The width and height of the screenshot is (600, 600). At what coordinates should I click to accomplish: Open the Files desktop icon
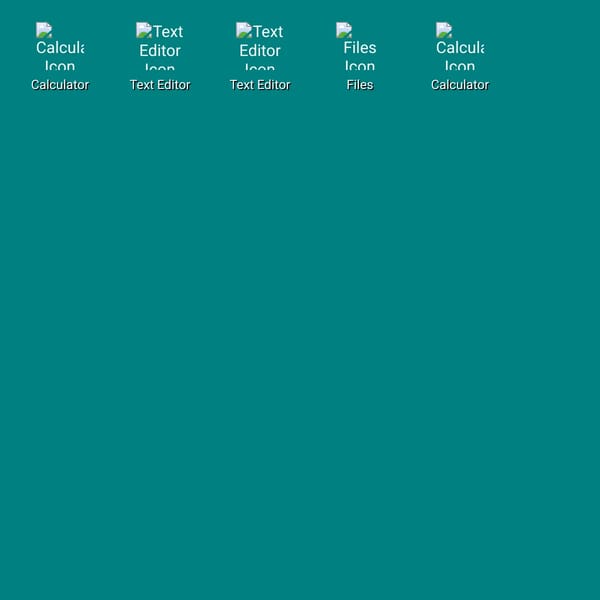(360, 57)
